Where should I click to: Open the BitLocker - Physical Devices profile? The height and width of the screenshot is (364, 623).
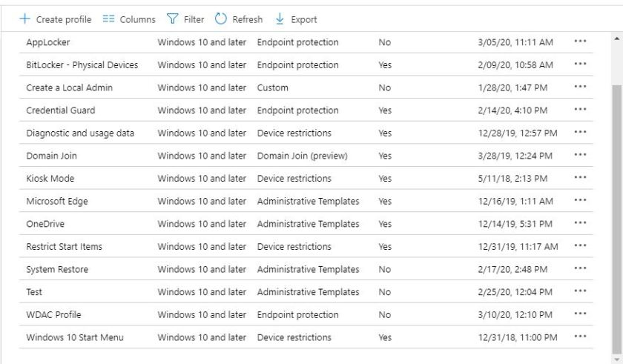click(82, 65)
